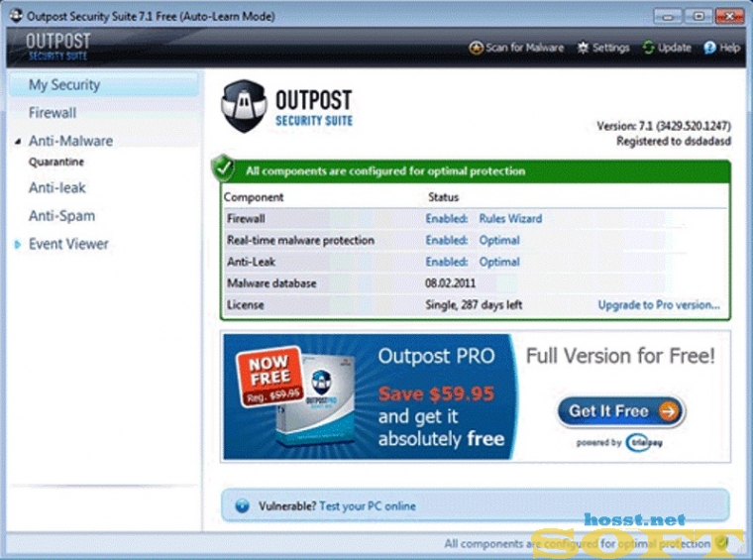The width and height of the screenshot is (753, 560).
Task: Minimize the Outpost window
Action: click(667, 16)
